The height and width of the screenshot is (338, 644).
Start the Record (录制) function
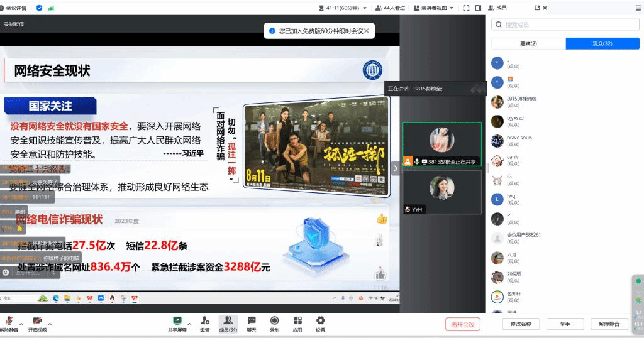[x=274, y=324]
